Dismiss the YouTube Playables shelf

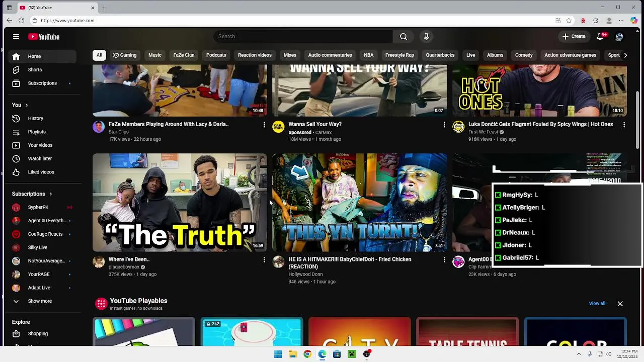coord(620,304)
